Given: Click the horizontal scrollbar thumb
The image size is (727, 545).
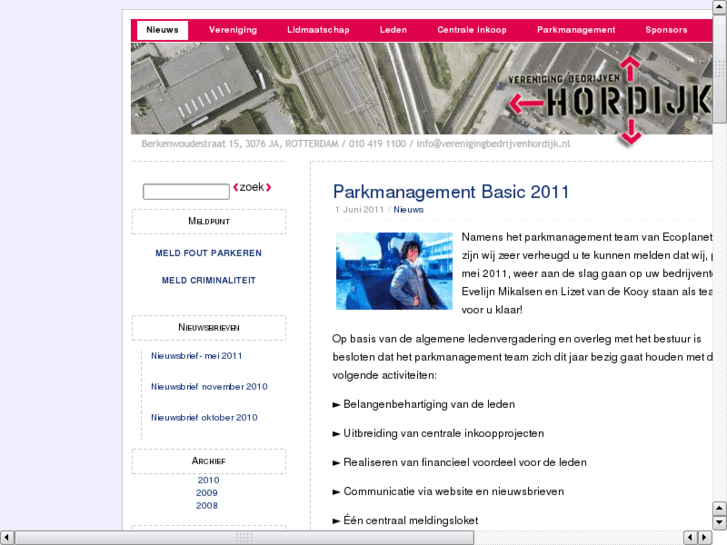Looking at the screenshot, I should coord(244,538).
